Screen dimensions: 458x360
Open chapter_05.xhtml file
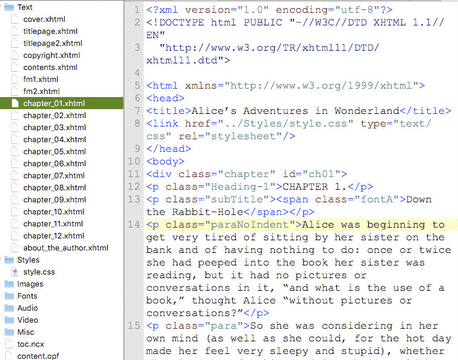point(55,152)
